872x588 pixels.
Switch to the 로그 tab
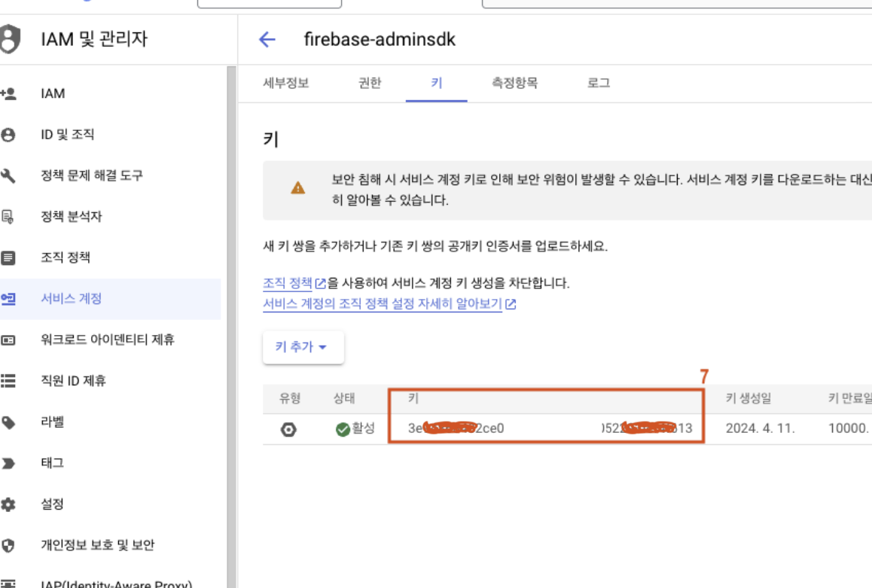point(599,83)
